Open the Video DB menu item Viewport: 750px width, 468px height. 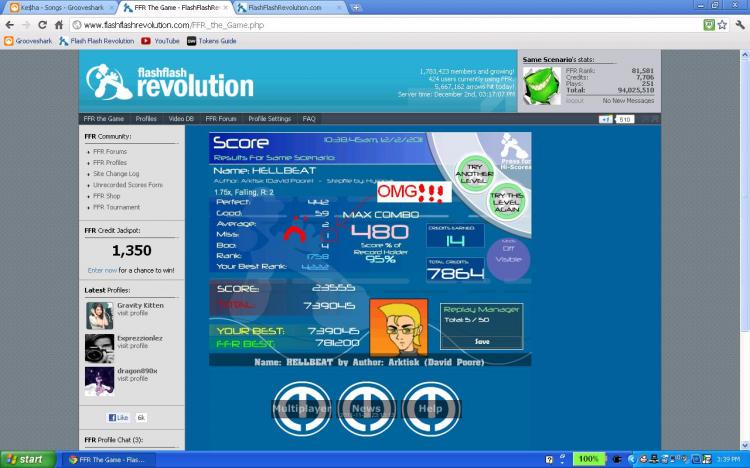point(181,118)
